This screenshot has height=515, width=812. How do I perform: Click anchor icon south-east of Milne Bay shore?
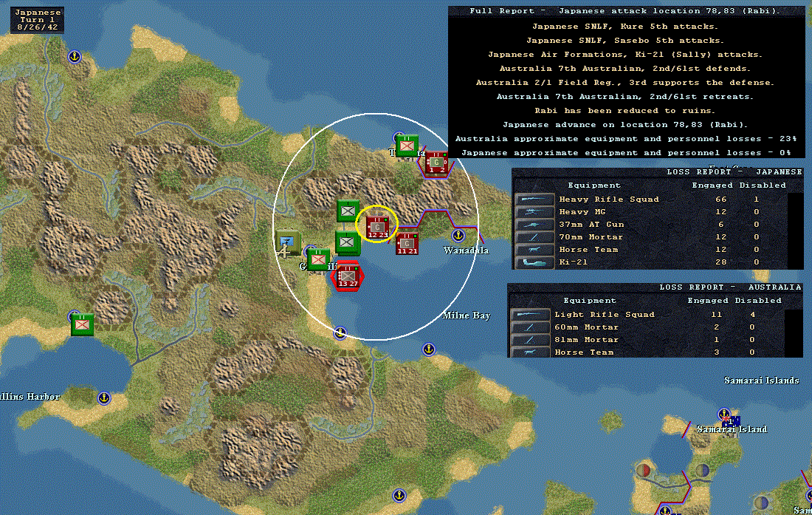click(428, 349)
